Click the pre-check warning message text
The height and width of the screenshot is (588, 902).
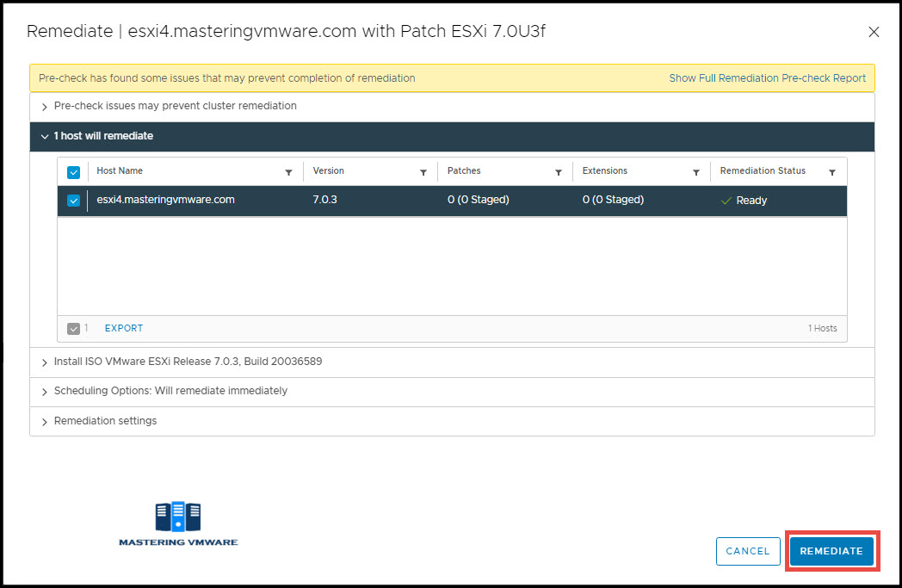[226, 78]
